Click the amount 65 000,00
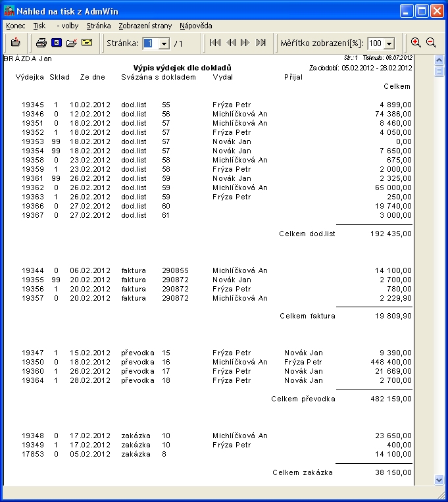 point(393,188)
